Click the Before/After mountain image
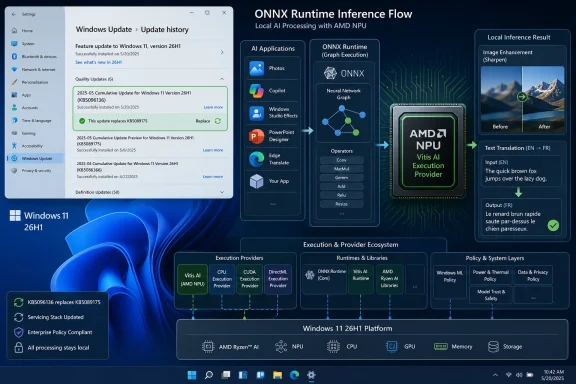Screen dimensions: 576x384 [522, 99]
